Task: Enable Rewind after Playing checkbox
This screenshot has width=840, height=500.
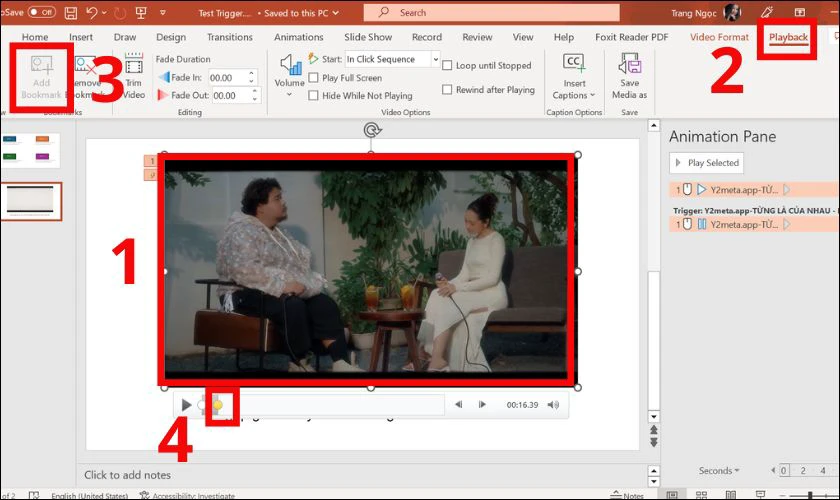Action: click(447, 89)
